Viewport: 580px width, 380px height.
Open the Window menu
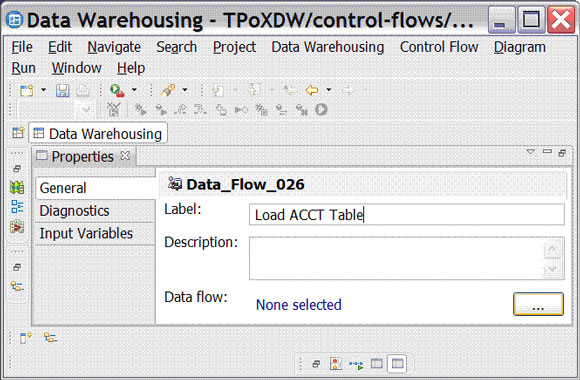pos(77,68)
